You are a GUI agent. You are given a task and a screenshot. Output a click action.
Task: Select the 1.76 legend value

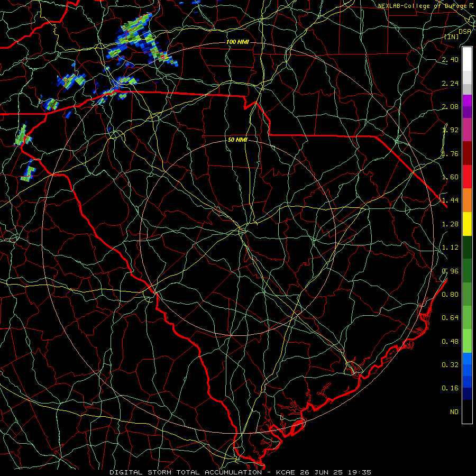click(450, 153)
